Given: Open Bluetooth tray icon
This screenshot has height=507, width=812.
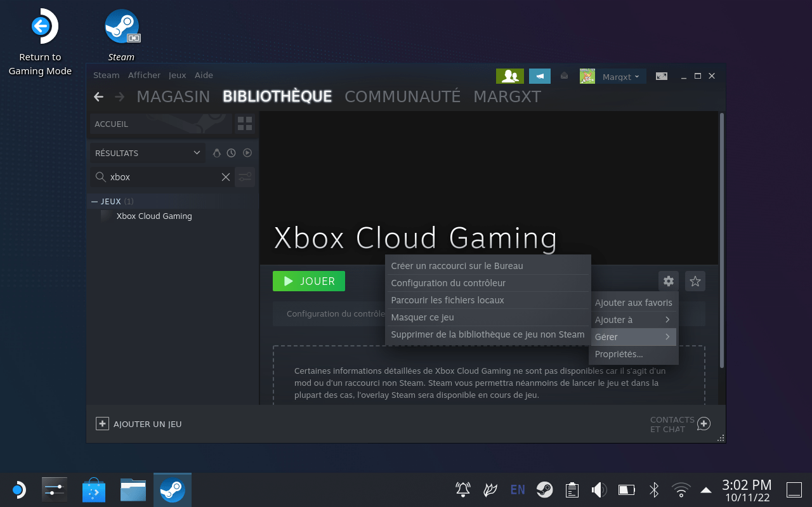Looking at the screenshot, I should [654, 490].
